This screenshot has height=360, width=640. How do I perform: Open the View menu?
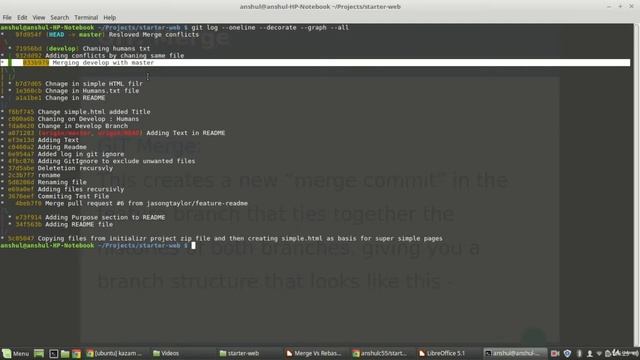[x=39, y=18]
